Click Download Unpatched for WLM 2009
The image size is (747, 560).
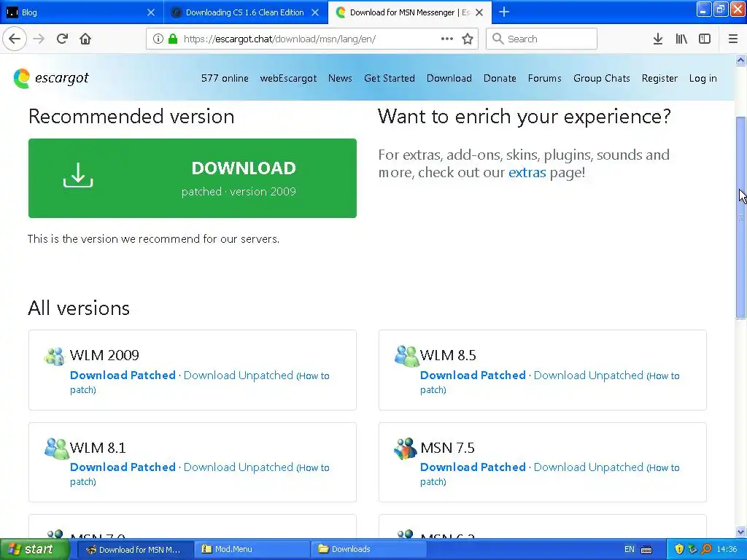click(x=239, y=376)
